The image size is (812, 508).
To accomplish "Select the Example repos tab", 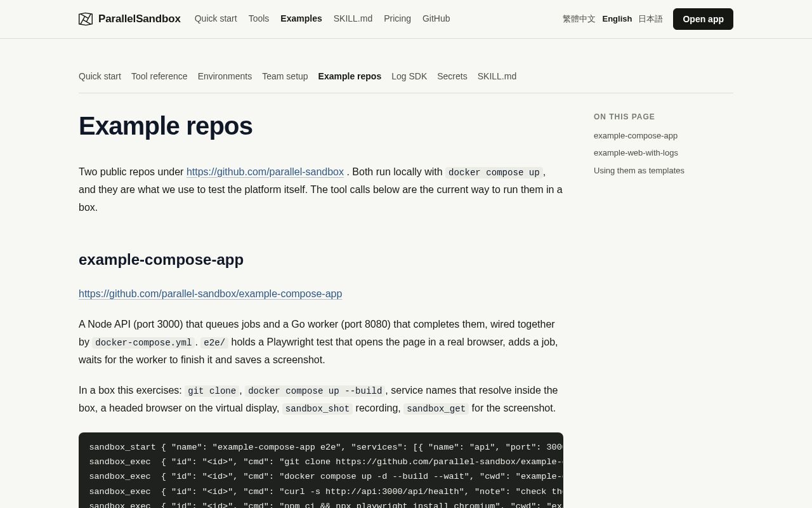I will coord(350,76).
